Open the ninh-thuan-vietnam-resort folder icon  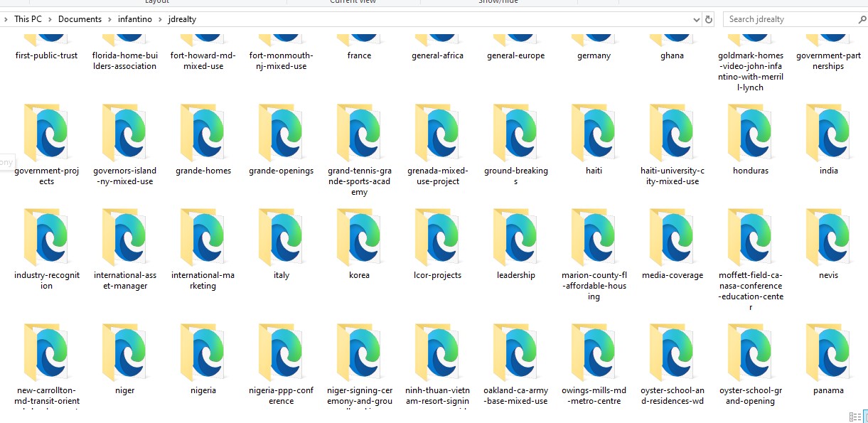pyautogui.click(x=437, y=353)
